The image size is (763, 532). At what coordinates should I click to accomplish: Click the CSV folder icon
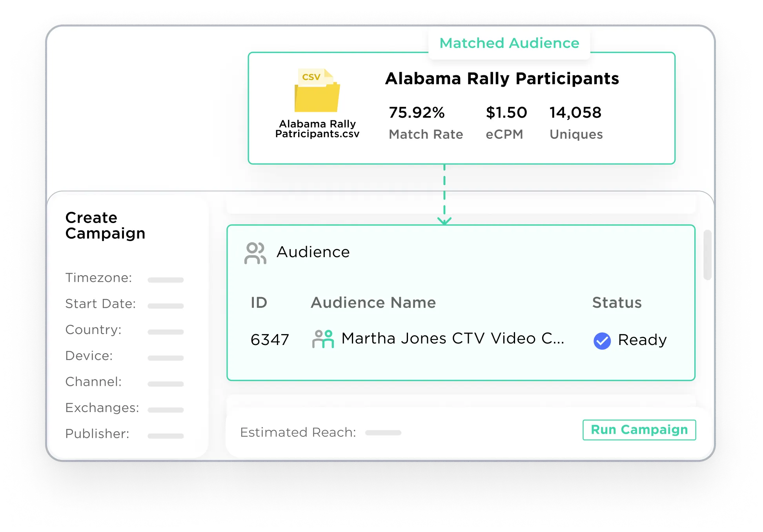point(317,91)
